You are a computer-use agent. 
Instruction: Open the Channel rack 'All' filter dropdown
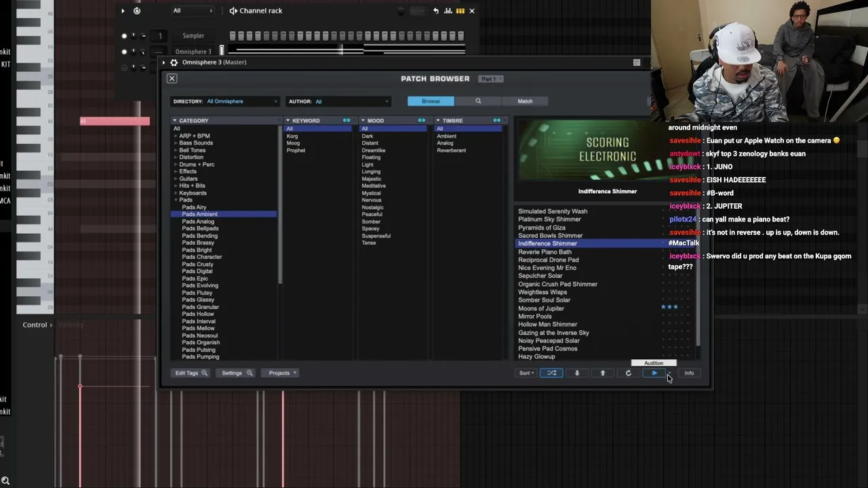pos(193,11)
